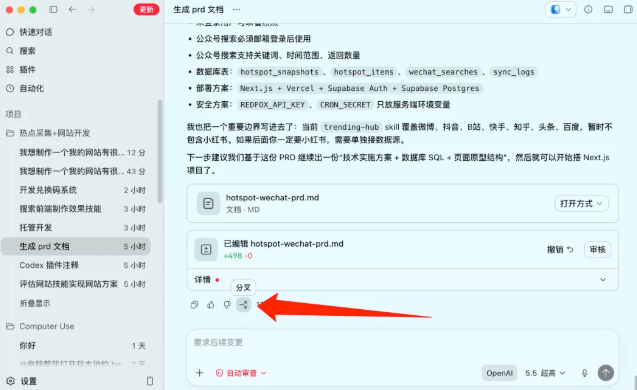
Task: Expand the Computer Use project folder
Action: click(x=41, y=326)
